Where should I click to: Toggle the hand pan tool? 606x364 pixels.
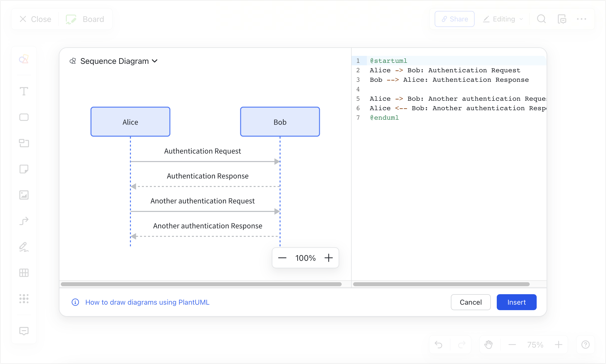coord(488,345)
